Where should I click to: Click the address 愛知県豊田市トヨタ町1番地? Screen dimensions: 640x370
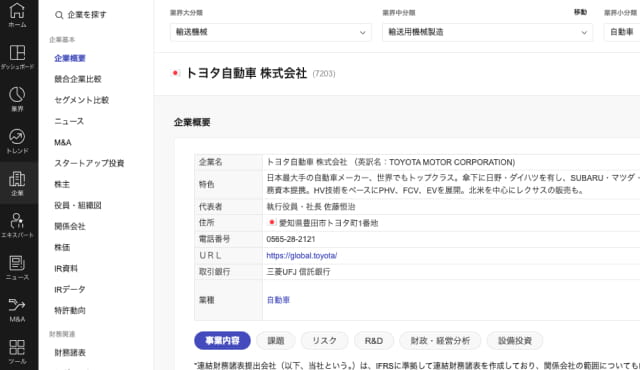click(328, 223)
